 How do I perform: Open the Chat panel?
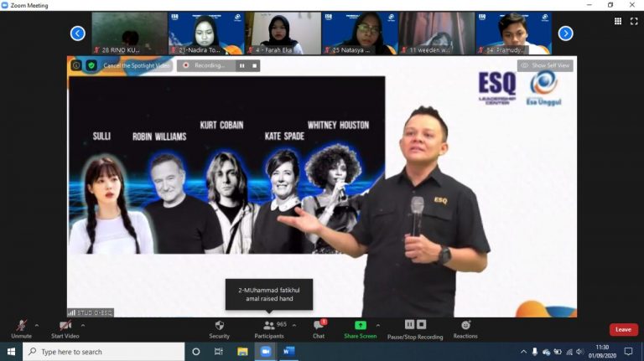[318, 327]
